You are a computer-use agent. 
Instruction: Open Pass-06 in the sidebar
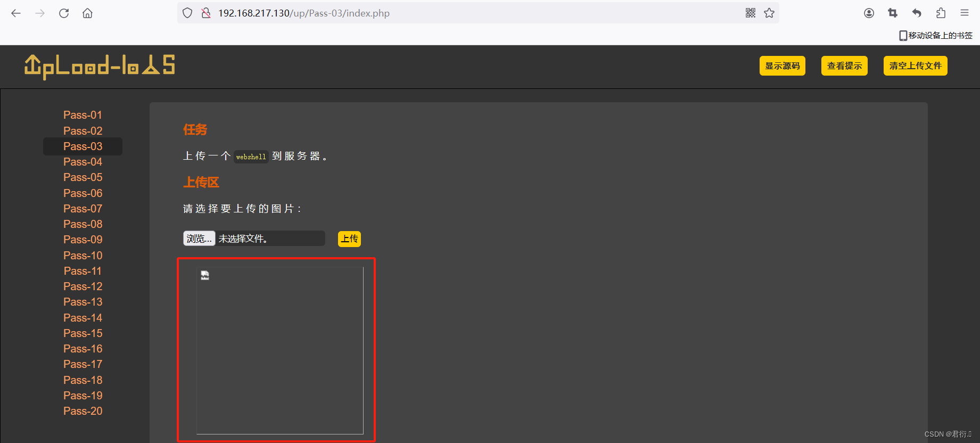pyautogui.click(x=83, y=193)
